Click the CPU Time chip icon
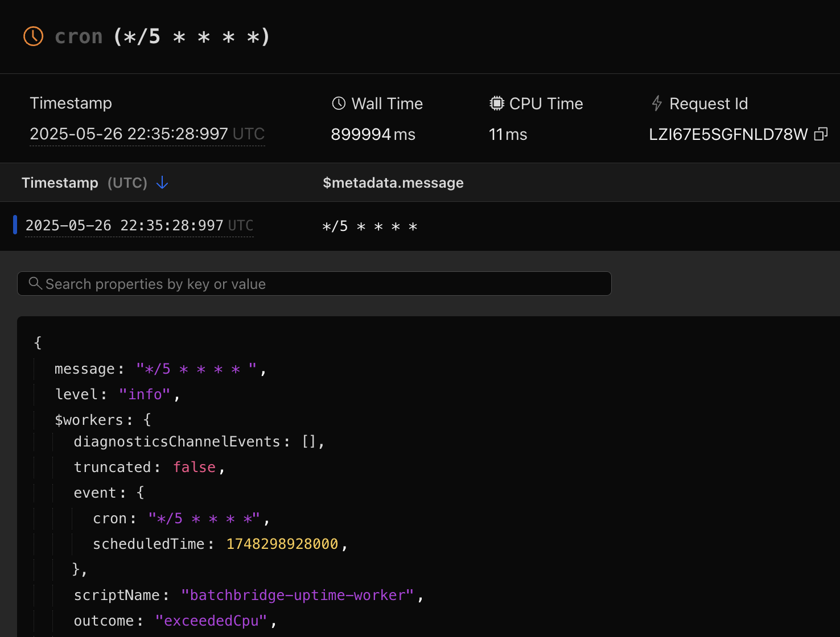This screenshot has height=637, width=840. point(497,104)
